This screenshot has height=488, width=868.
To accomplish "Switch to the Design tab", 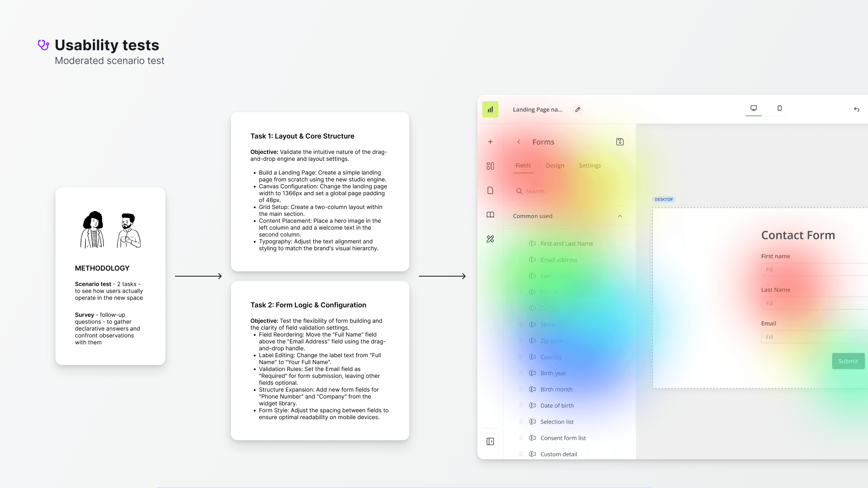I will [x=555, y=166].
